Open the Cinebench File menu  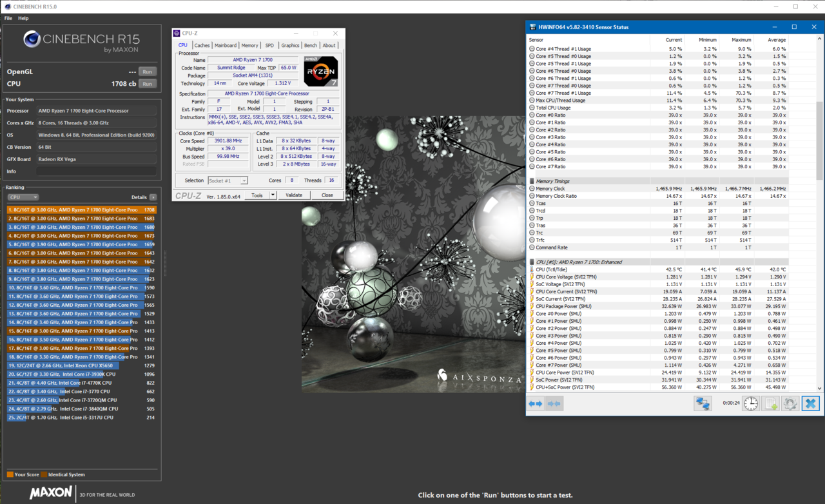(8, 18)
